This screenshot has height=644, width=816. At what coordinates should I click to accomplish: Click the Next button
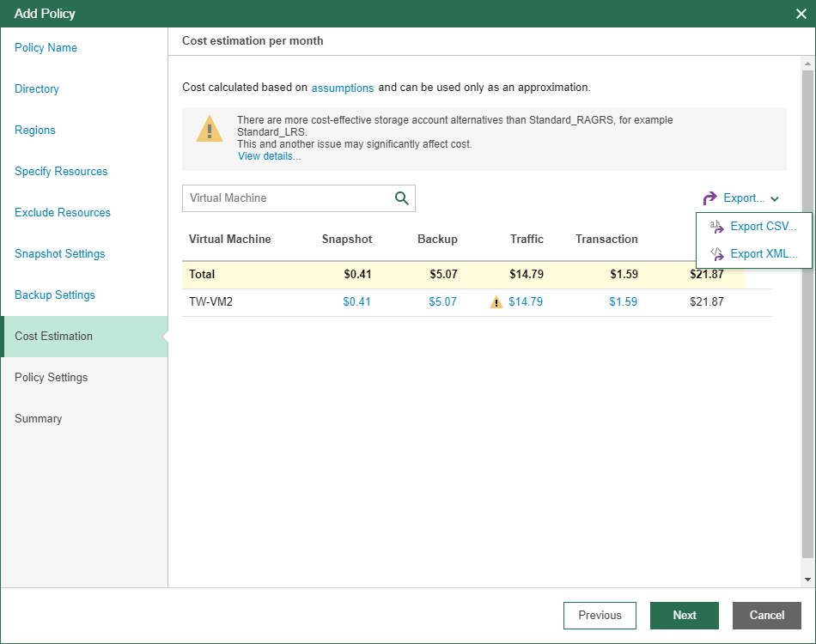click(684, 615)
